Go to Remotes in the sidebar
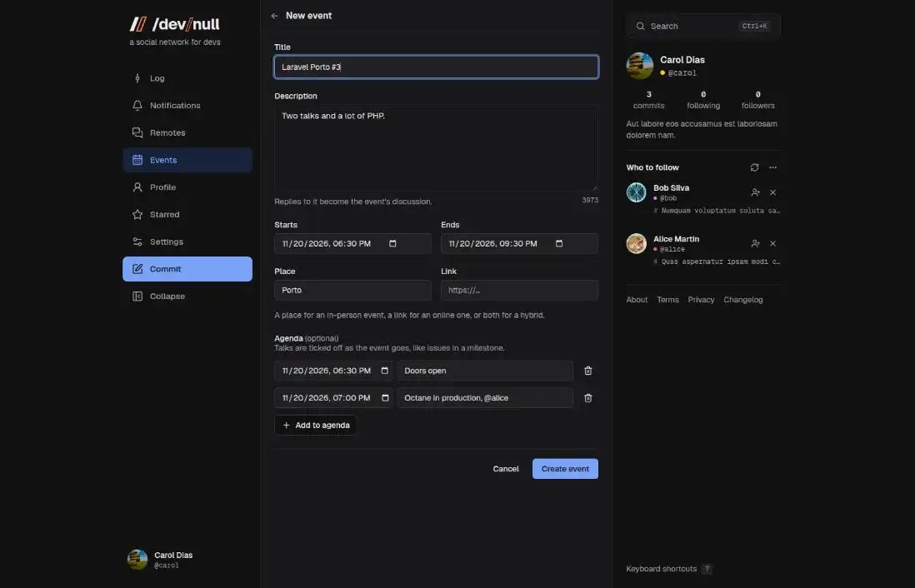Screen dimensions: 915x588 tap(187, 133)
